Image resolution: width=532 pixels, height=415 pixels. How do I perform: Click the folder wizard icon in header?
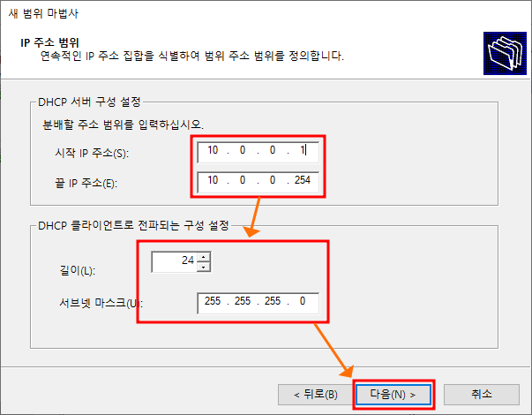click(x=505, y=53)
